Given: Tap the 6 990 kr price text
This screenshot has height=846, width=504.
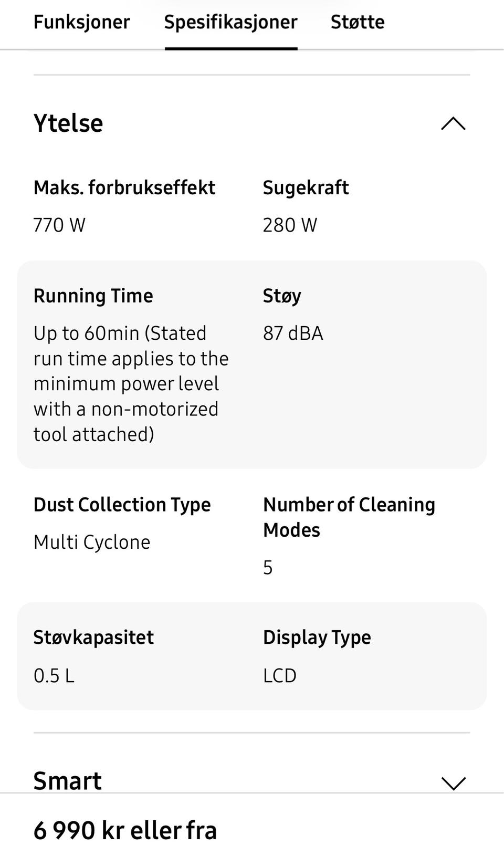Looking at the screenshot, I should [x=125, y=830].
